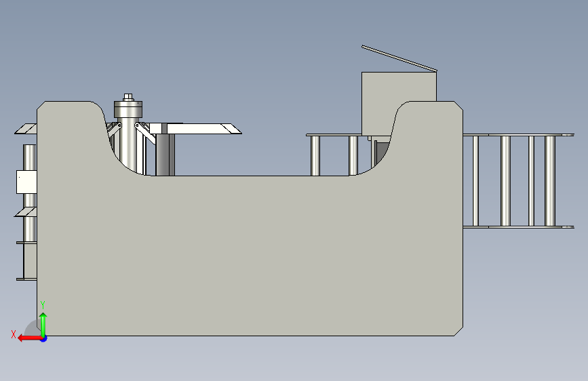588x381 pixels.
Task: Select the hex bolt on top of the cylinder
Action: [128, 97]
